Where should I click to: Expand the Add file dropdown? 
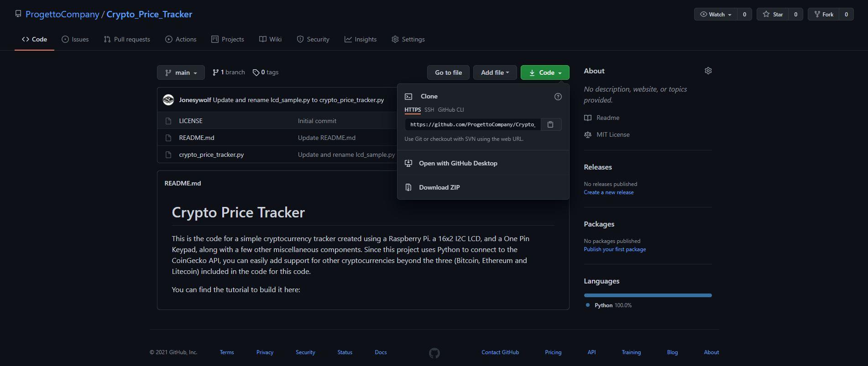coord(495,72)
